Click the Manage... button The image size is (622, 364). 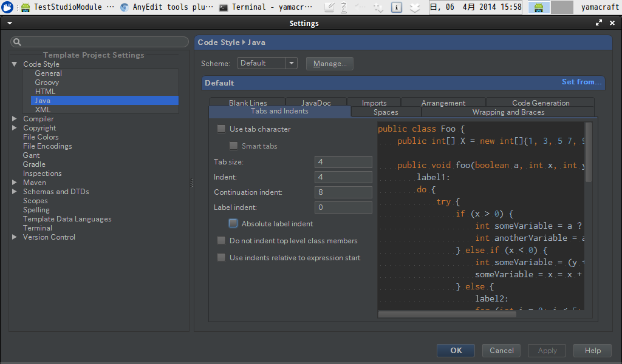coord(330,63)
